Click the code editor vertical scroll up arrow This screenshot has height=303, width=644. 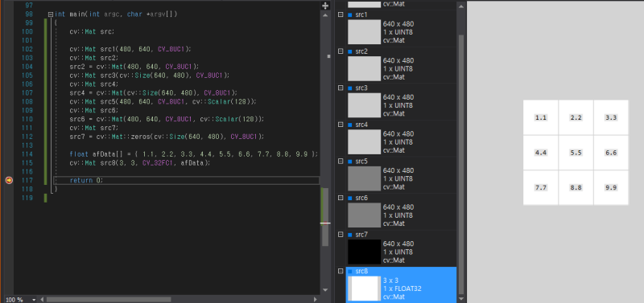pyautogui.click(x=325, y=14)
